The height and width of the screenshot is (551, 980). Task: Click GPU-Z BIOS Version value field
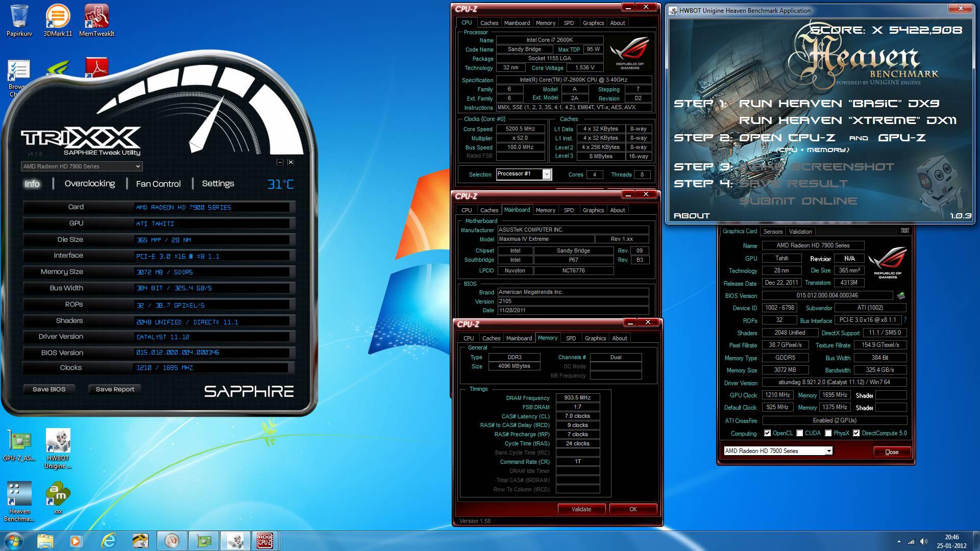(x=827, y=295)
